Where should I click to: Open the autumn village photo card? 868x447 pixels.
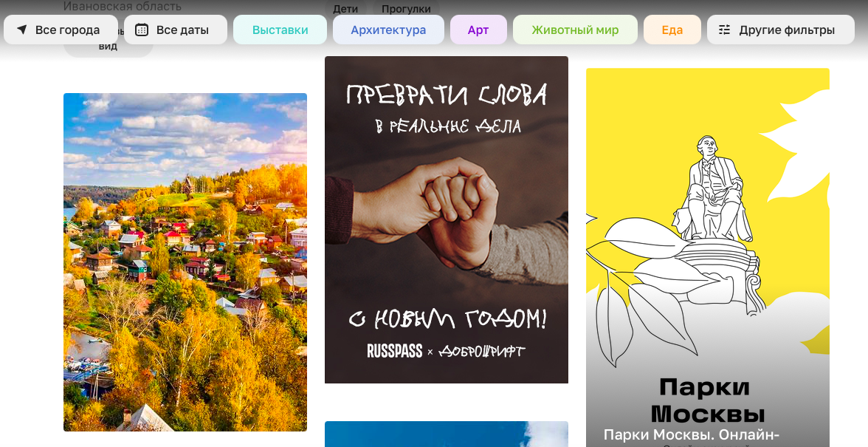point(185,262)
